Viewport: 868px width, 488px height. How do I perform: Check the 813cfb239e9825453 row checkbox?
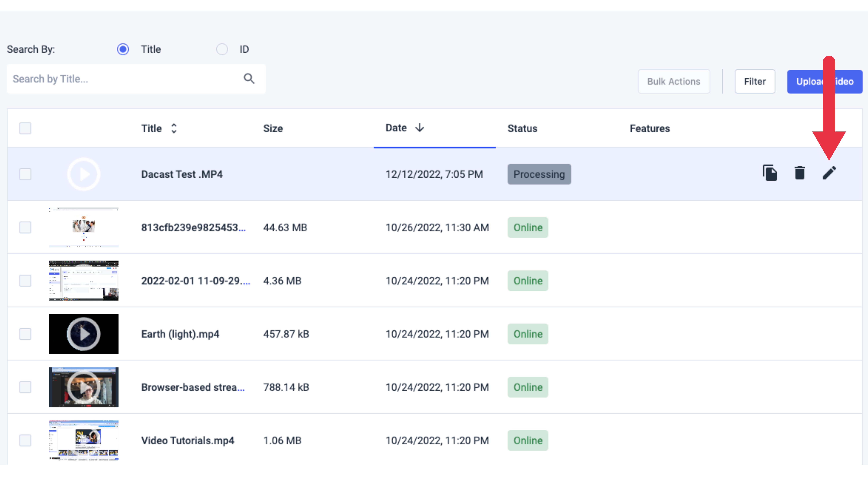(25, 227)
